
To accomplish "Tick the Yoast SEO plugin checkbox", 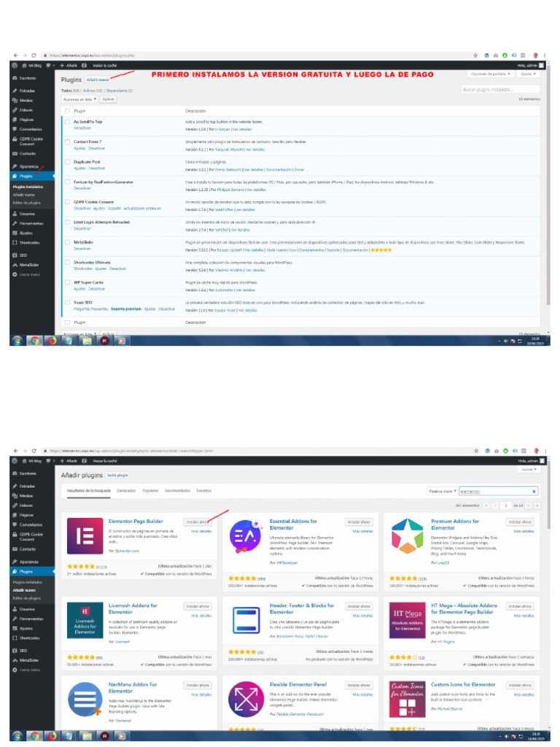I will click(68, 303).
